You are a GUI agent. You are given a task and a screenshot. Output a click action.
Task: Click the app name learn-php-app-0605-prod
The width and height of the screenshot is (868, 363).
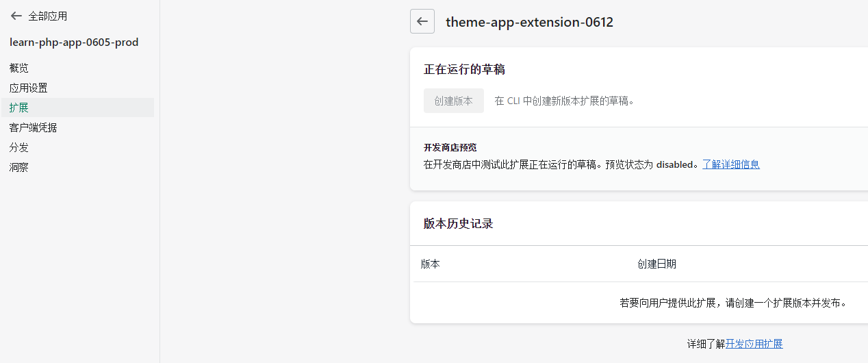click(74, 42)
